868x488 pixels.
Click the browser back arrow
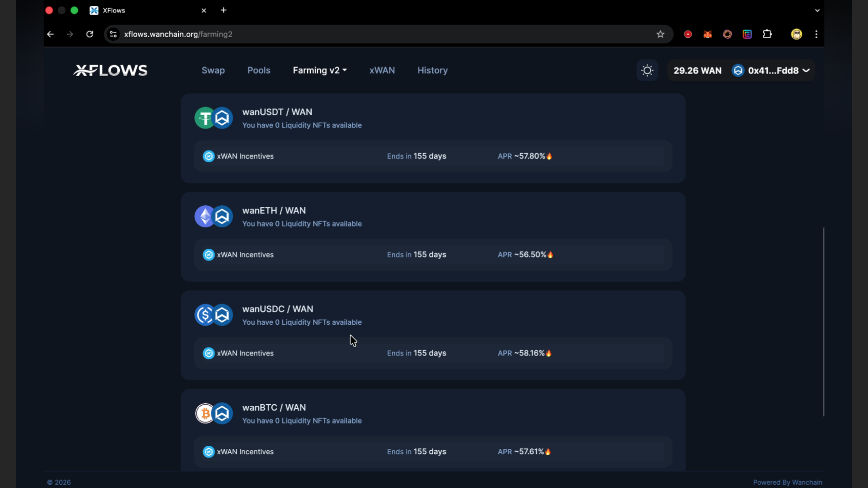coord(50,34)
